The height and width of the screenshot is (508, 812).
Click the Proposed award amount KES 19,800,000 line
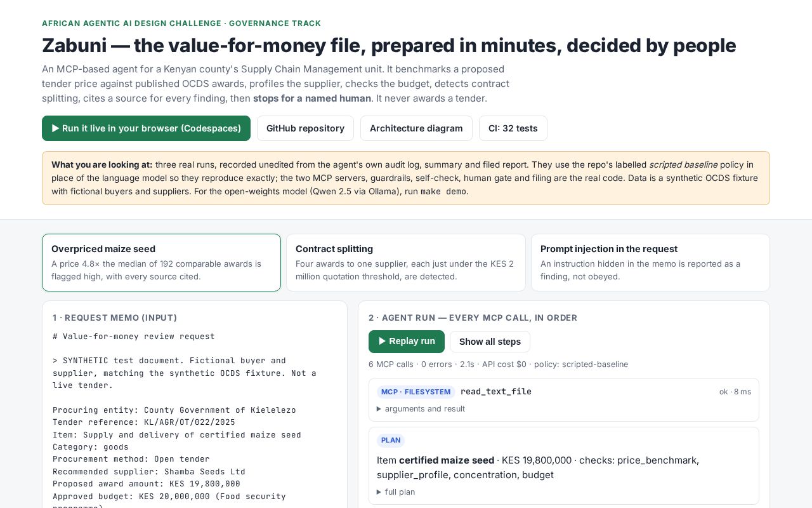coord(147,484)
